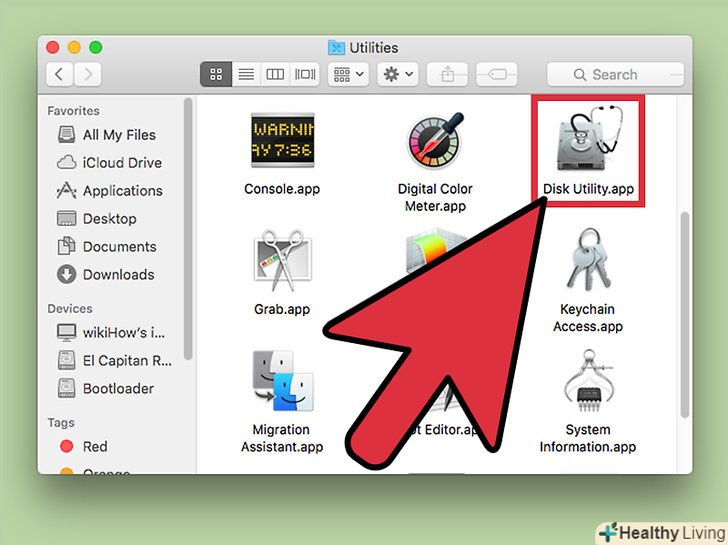Switch to list view

click(x=246, y=74)
